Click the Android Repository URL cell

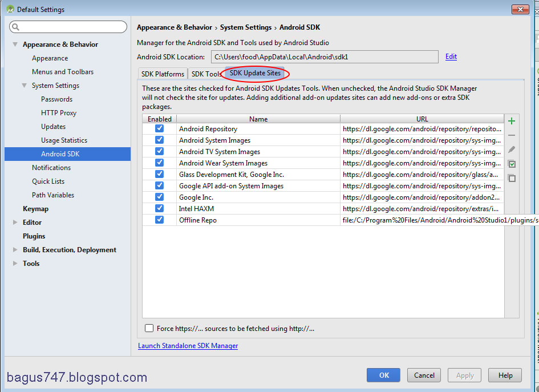click(x=422, y=129)
